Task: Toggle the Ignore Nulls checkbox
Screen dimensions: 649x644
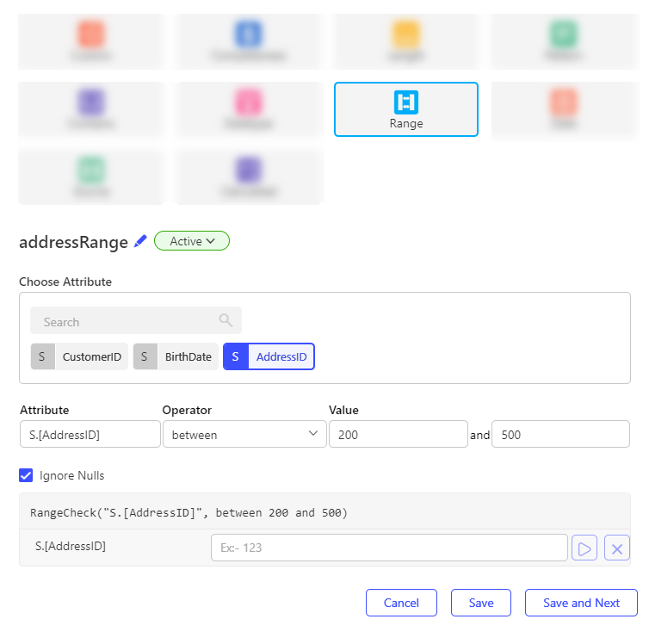Action: tap(27, 475)
